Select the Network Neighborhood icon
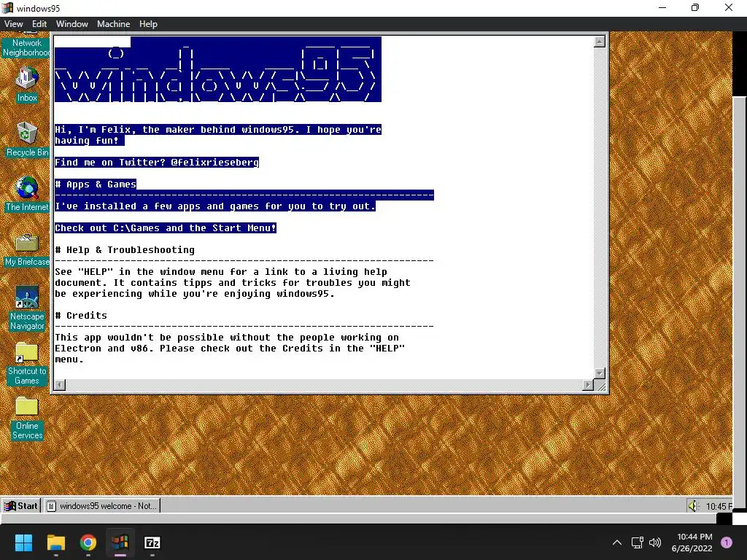Image resolution: width=747 pixels, height=560 pixels. tap(27, 44)
